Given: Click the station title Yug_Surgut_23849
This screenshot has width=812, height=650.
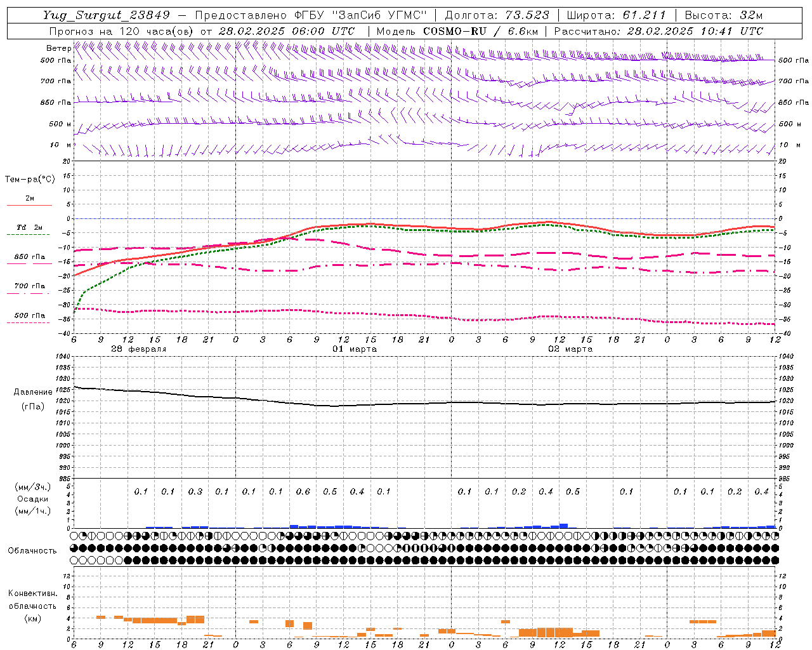Looking at the screenshot, I should [x=106, y=15].
